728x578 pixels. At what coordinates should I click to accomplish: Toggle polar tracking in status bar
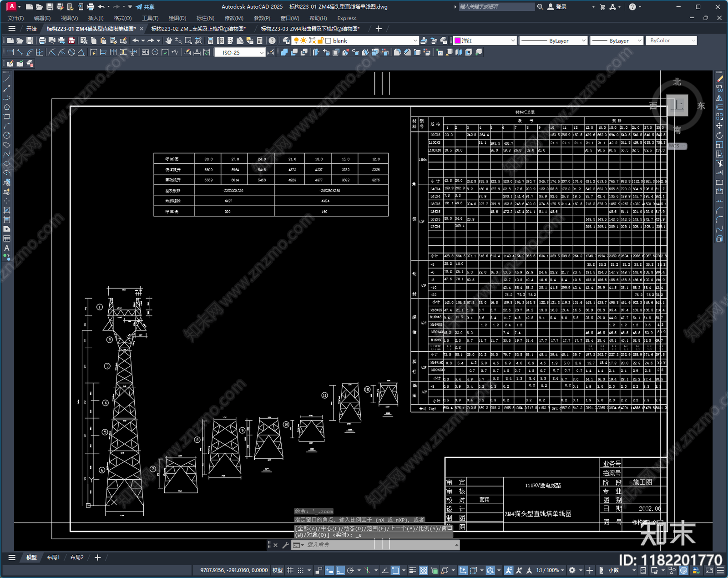[x=350, y=570]
